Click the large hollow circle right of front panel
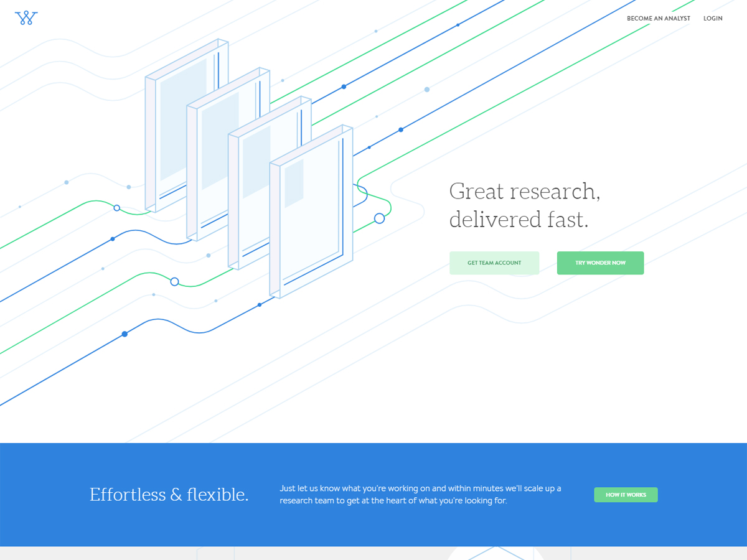This screenshot has width=747, height=560. [x=379, y=218]
